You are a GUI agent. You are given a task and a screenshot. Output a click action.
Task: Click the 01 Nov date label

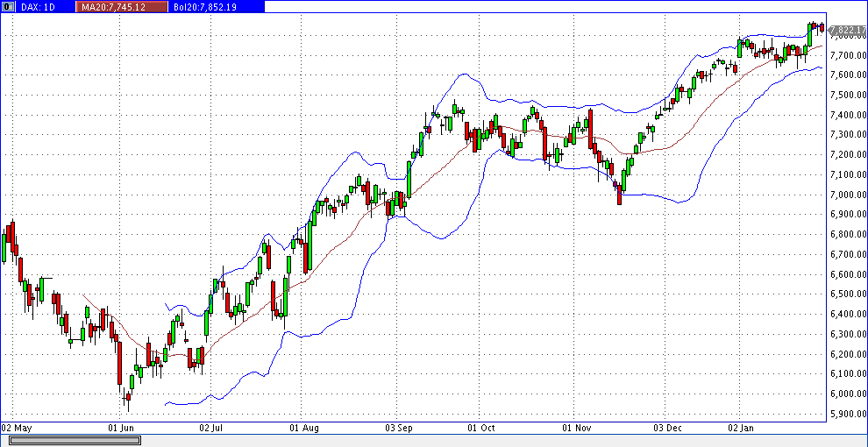pyautogui.click(x=576, y=429)
